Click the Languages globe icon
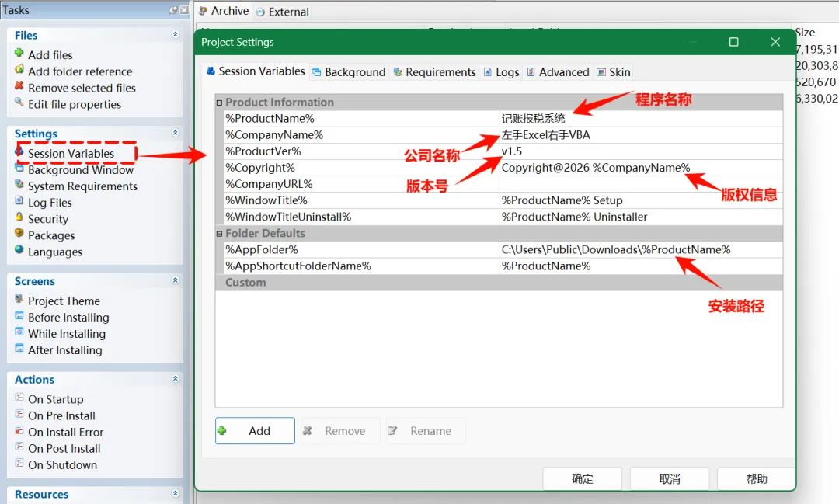 19,249
